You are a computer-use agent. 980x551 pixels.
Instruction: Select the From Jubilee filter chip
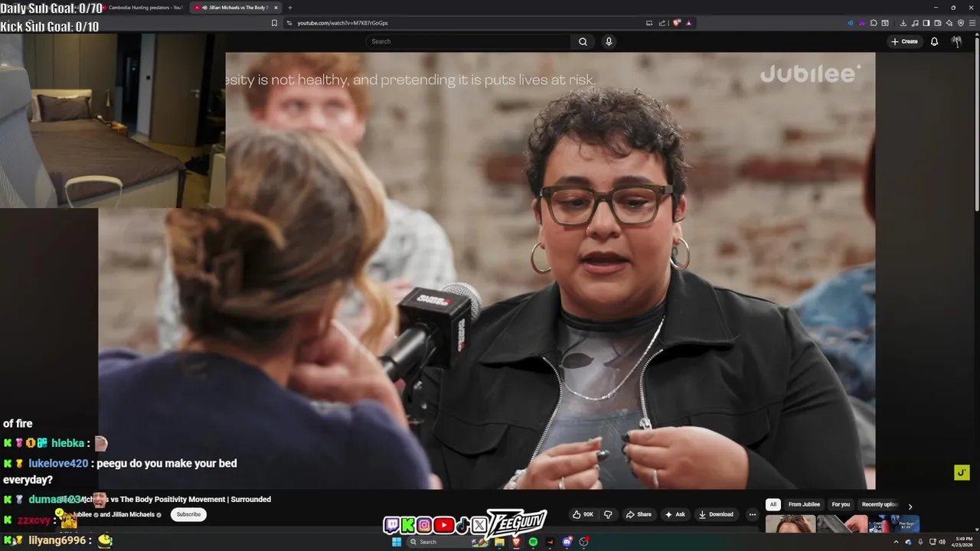click(804, 504)
